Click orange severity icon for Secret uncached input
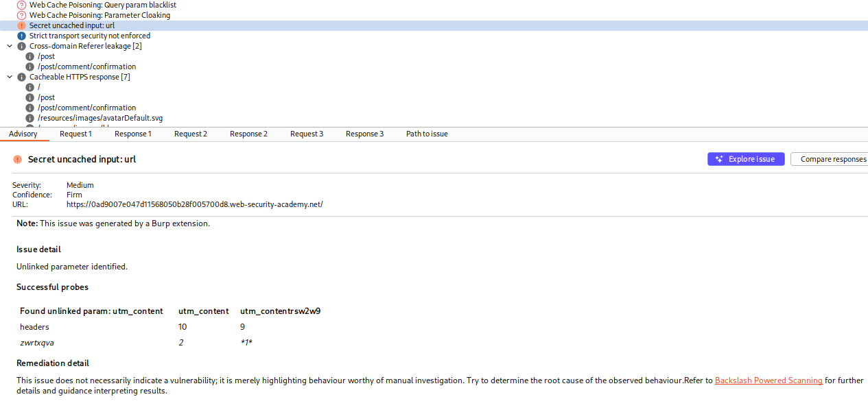The height and width of the screenshot is (412, 868). (22, 25)
